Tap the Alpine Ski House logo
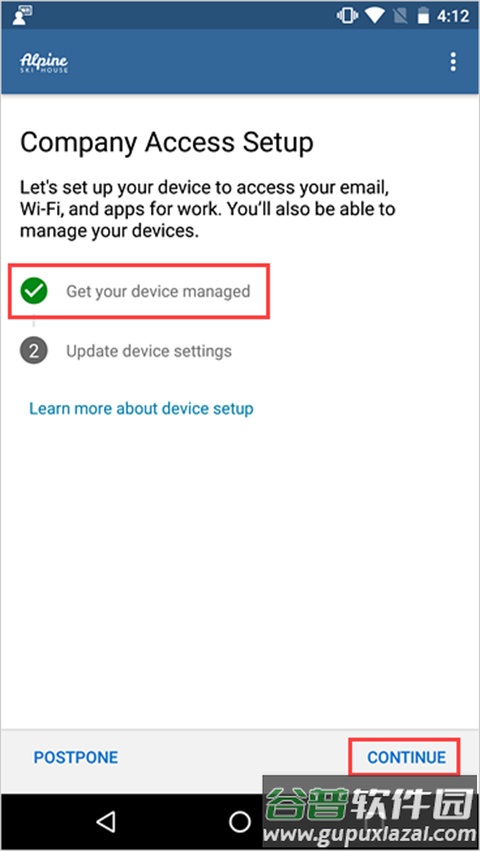This screenshot has height=851, width=480. pyautogui.click(x=44, y=63)
